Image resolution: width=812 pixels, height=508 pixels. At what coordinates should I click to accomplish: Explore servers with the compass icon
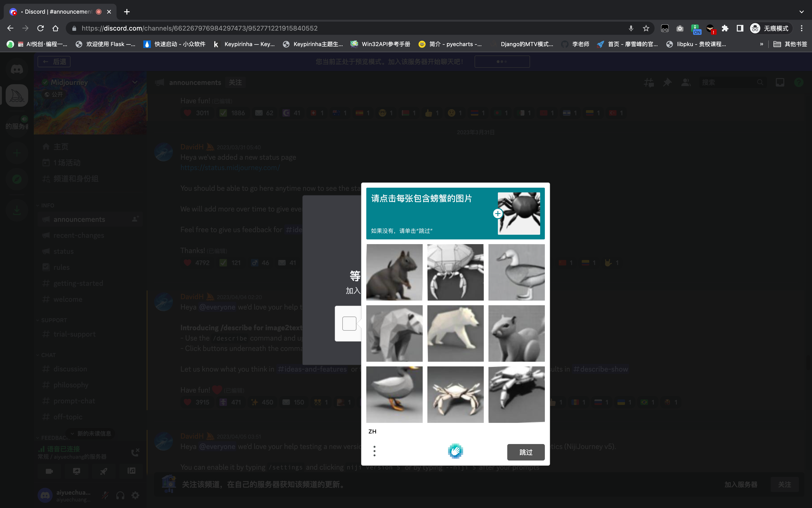[x=17, y=179]
